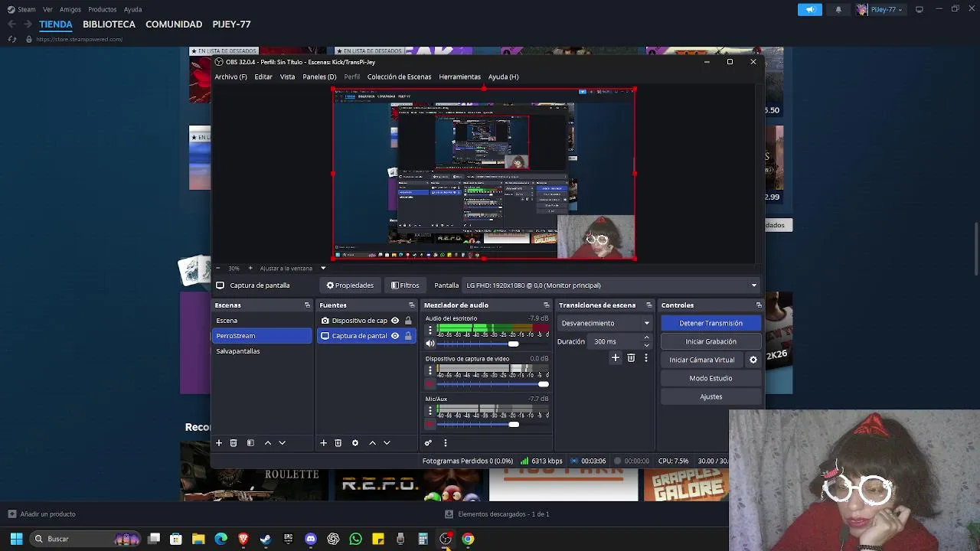The width and height of the screenshot is (980, 551).
Task: Delete selected scene with the trash icon
Action: (x=234, y=443)
